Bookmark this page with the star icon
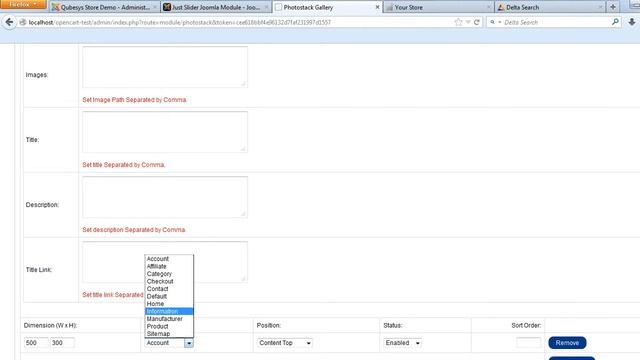 pos(458,22)
